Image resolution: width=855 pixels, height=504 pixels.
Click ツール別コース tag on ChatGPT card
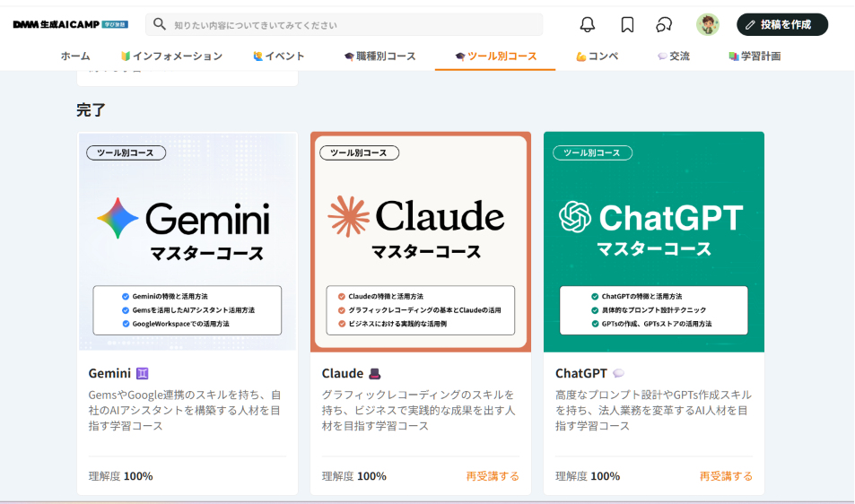[592, 152]
